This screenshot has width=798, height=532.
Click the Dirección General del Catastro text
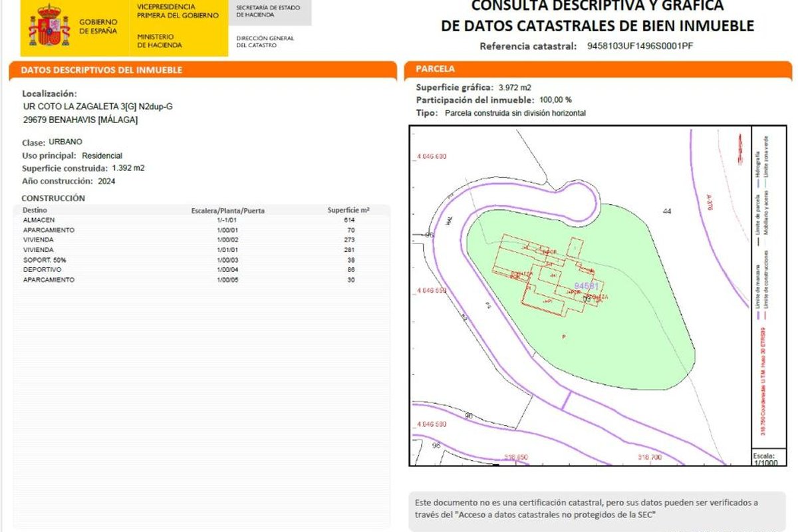coord(265,42)
